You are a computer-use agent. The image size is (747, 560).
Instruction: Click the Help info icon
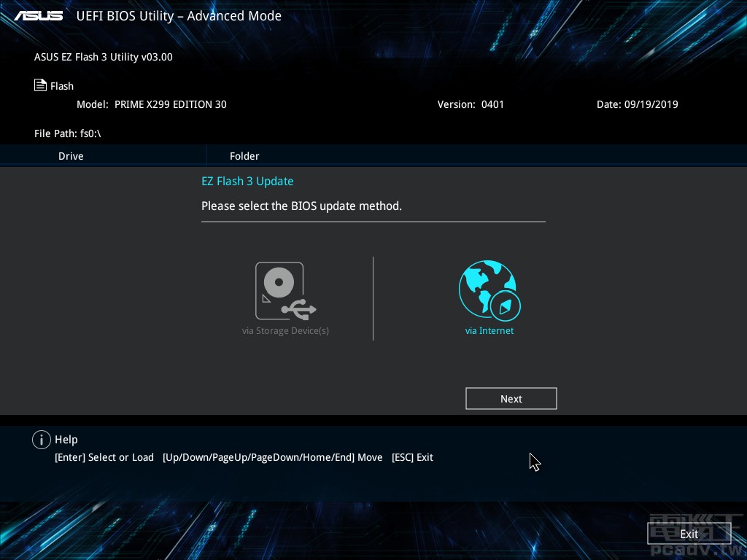[x=42, y=440]
